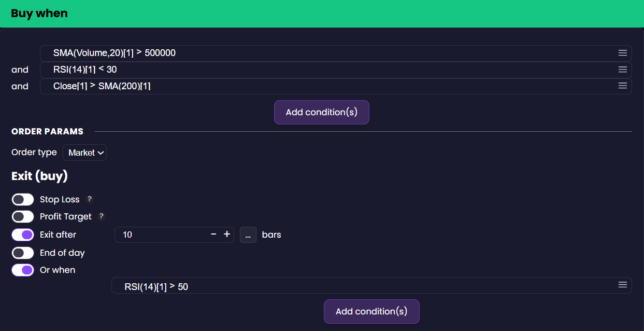Enable the End of day toggle
Image resolution: width=644 pixels, height=331 pixels.
tap(23, 253)
